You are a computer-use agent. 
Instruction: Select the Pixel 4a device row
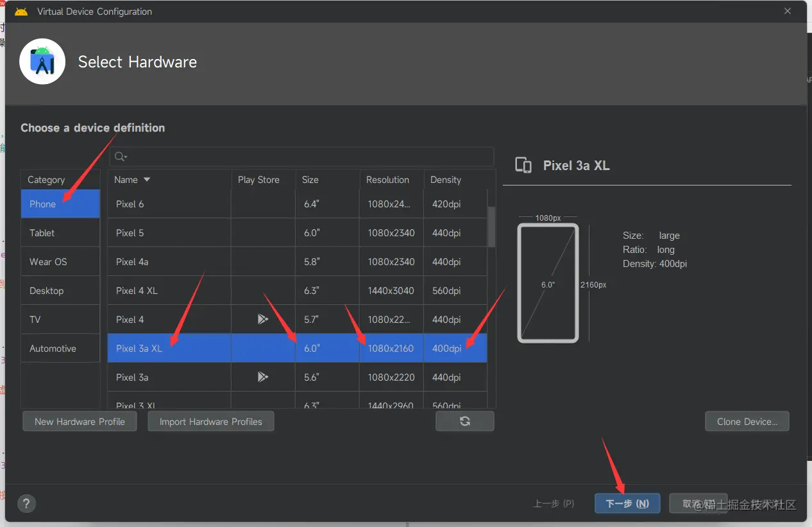click(298, 261)
